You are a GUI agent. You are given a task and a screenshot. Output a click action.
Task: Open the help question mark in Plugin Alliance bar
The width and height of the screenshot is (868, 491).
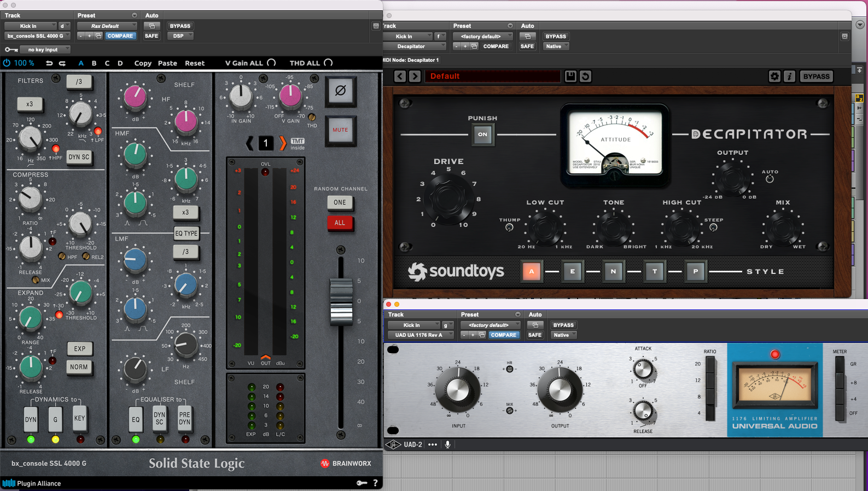click(375, 483)
